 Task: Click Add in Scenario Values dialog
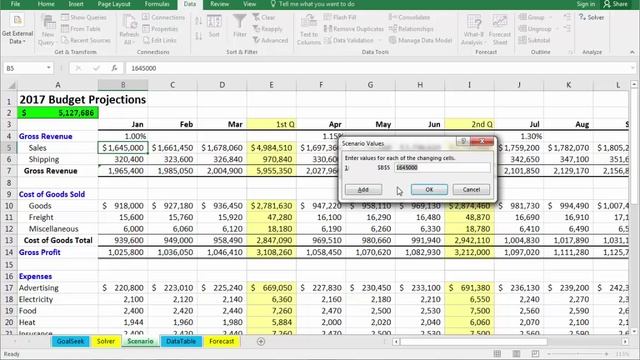363,190
